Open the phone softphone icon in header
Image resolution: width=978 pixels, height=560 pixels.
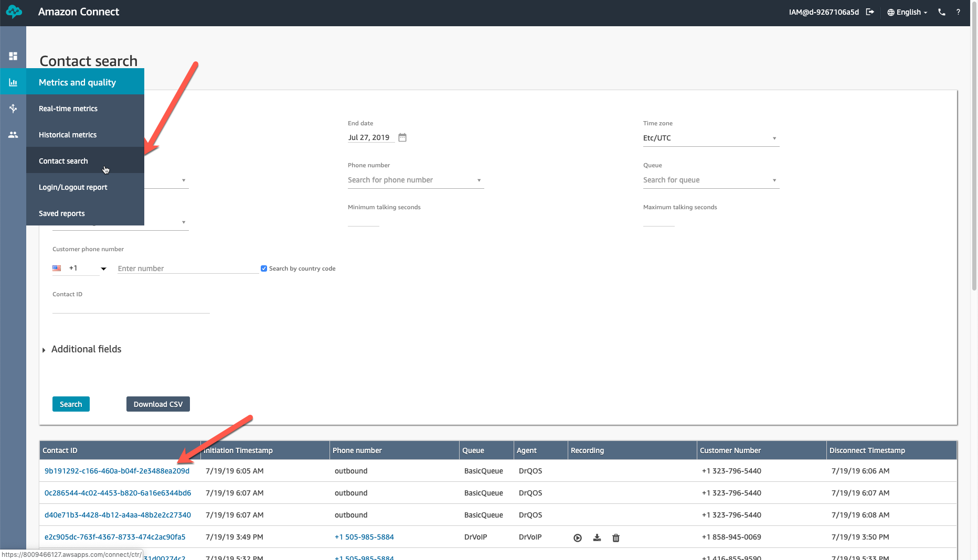coord(942,12)
